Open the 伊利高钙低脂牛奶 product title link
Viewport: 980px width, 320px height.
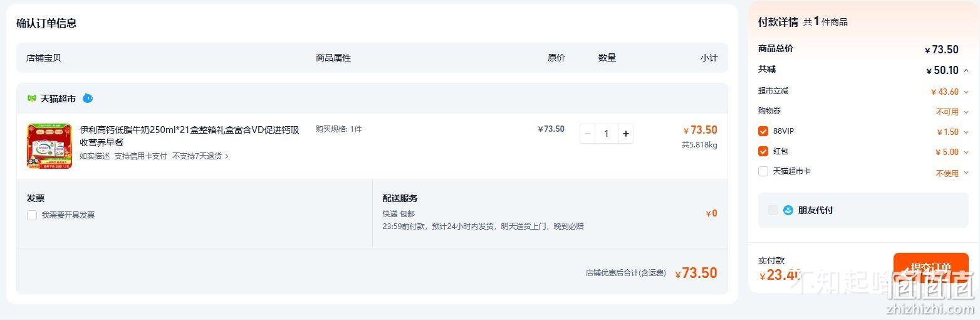[189, 136]
